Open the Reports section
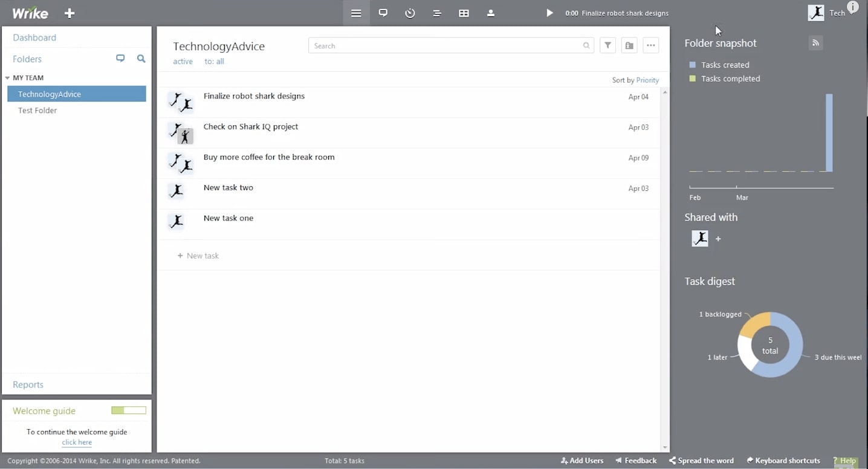The image size is (868, 469). click(x=28, y=384)
